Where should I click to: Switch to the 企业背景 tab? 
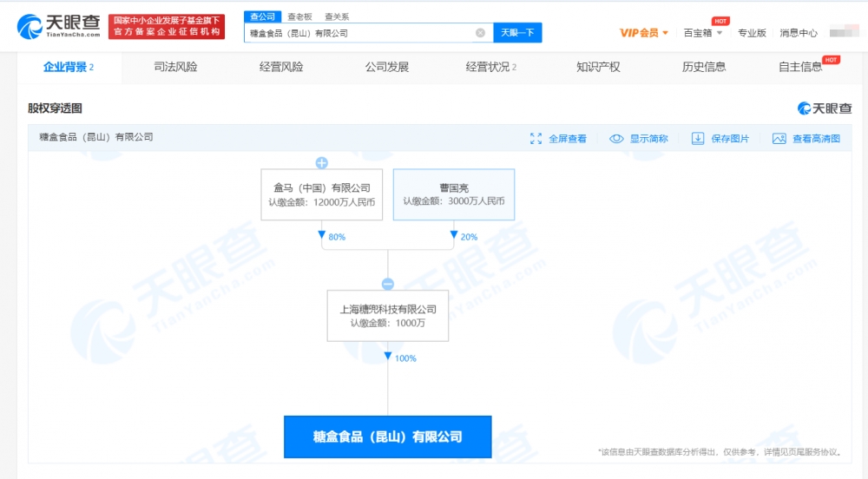pyautogui.click(x=69, y=67)
